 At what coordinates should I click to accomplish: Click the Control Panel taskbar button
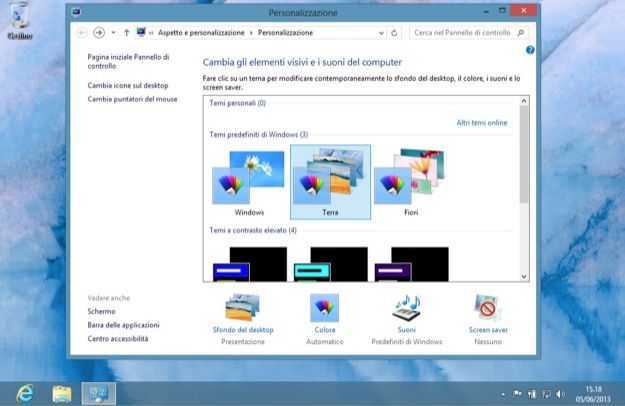[x=98, y=394]
